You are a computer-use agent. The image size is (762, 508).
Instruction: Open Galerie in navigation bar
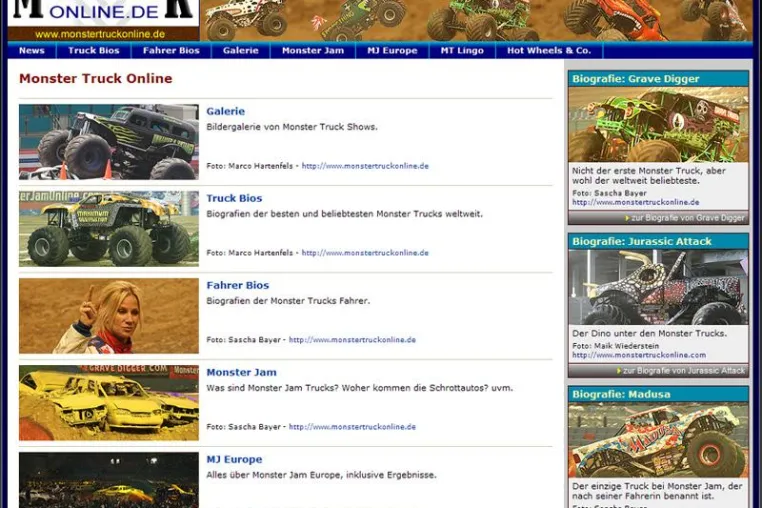241,51
